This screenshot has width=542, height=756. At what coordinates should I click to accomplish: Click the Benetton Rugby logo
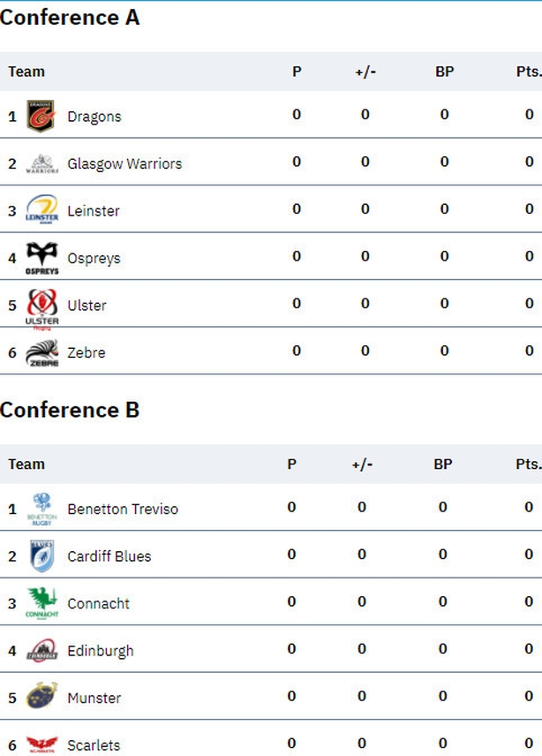click(x=41, y=509)
